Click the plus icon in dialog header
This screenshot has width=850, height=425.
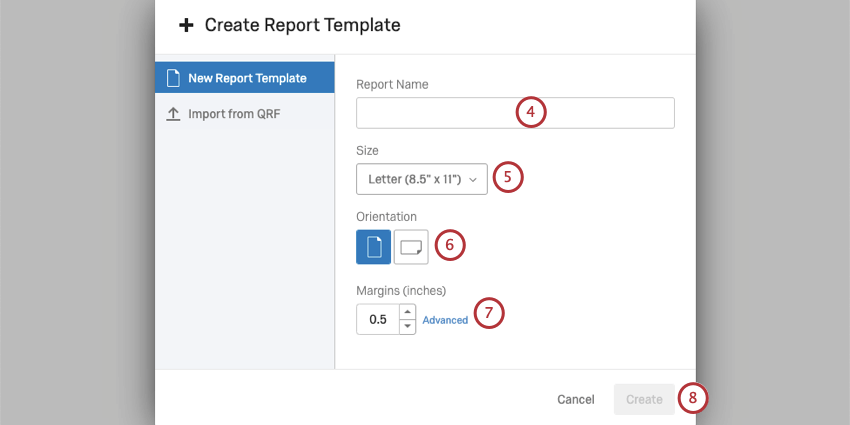tap(185, 25)
